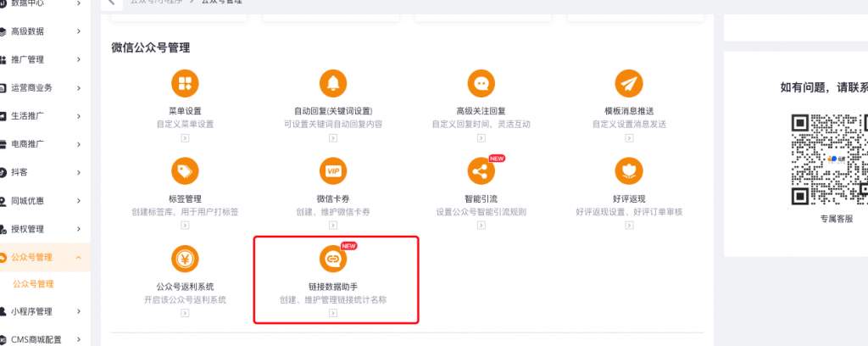Expand the 生活推广 chevron
The image size is (868, 346).
click(79, 116)
